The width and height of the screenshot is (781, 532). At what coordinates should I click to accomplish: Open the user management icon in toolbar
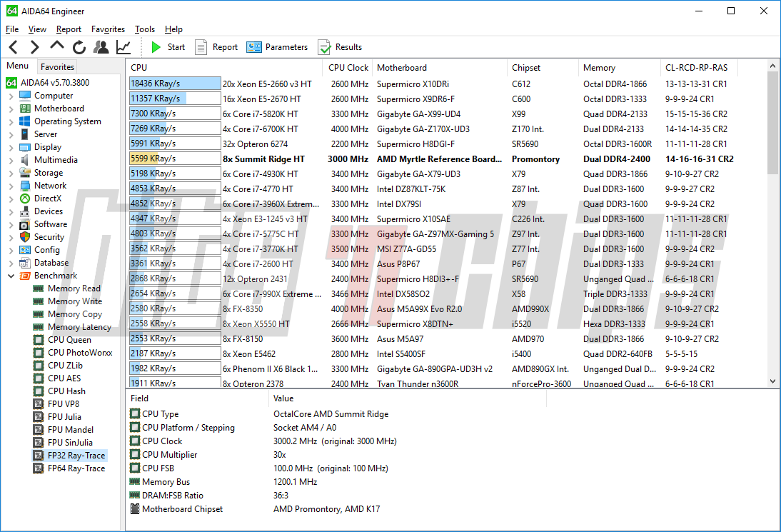coord(101,47)
